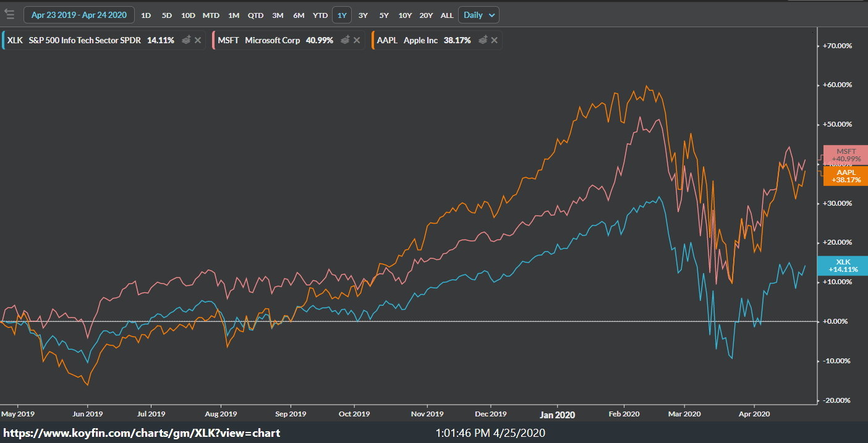
Task: Expand the date range picker
Action: (x=79, y=14)
